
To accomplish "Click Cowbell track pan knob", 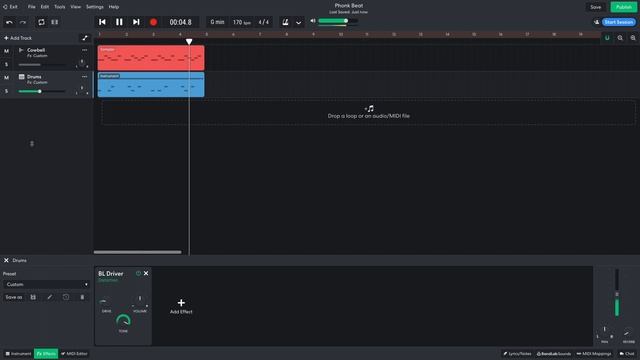I will point(82,62).
